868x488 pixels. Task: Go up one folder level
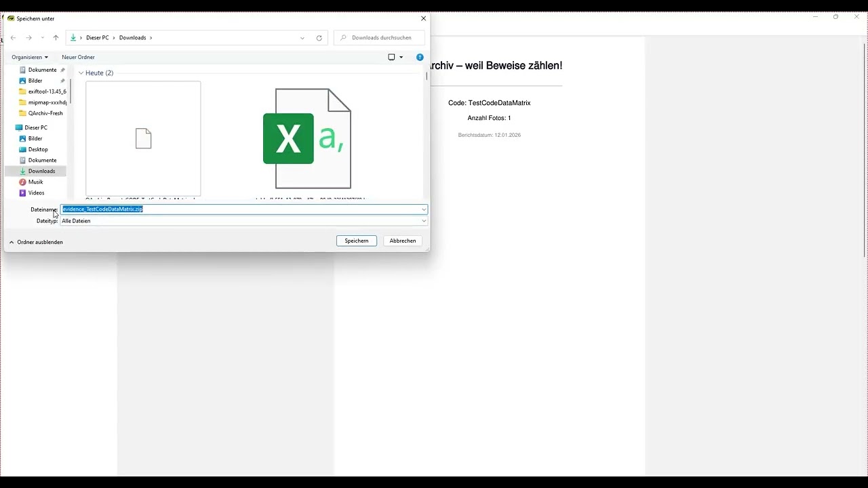[56, 38]
